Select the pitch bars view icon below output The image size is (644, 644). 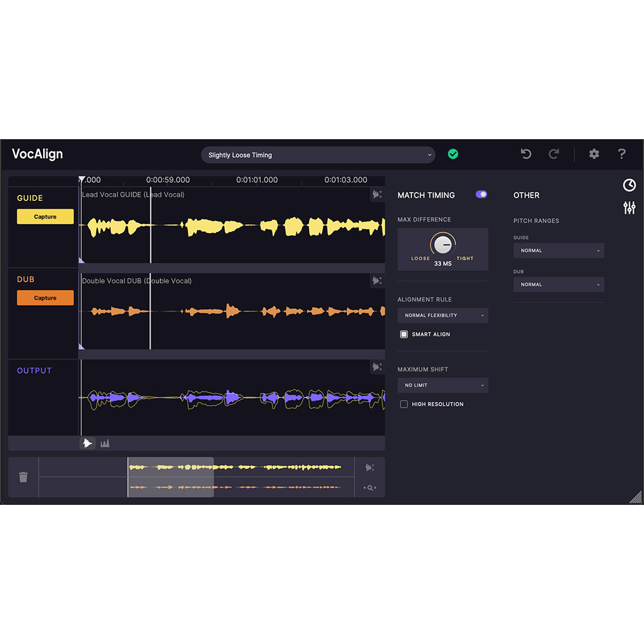pos(105,443)
